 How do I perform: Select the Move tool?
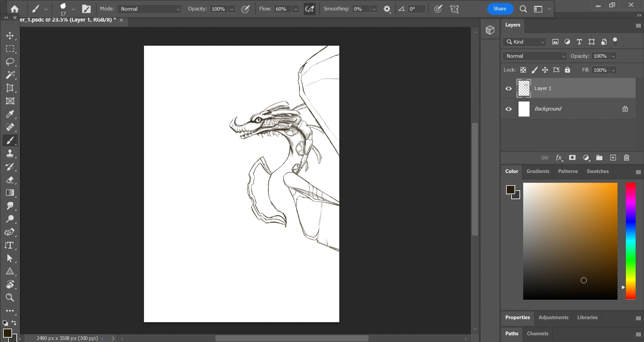coord(10,35)
